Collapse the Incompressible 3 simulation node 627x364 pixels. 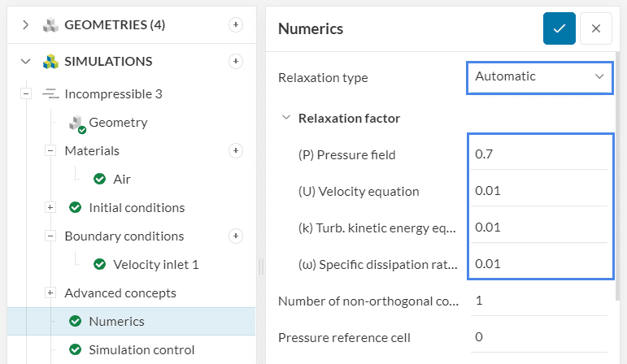[x=25, y=94]
